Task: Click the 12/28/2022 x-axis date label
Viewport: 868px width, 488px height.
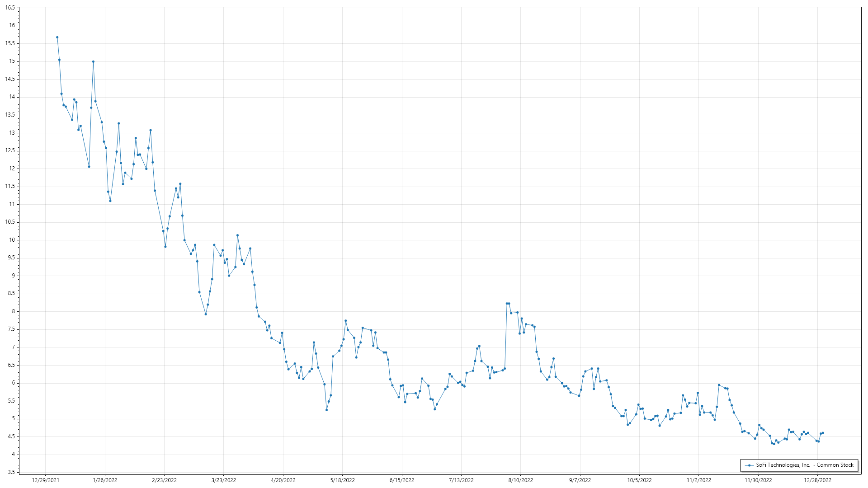Action: (817, 480)
